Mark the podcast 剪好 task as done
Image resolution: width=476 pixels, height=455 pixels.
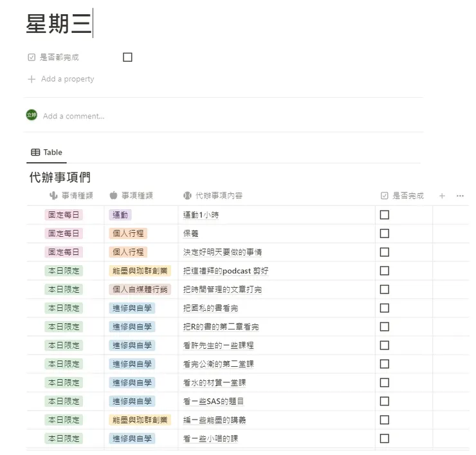(385, 271)
